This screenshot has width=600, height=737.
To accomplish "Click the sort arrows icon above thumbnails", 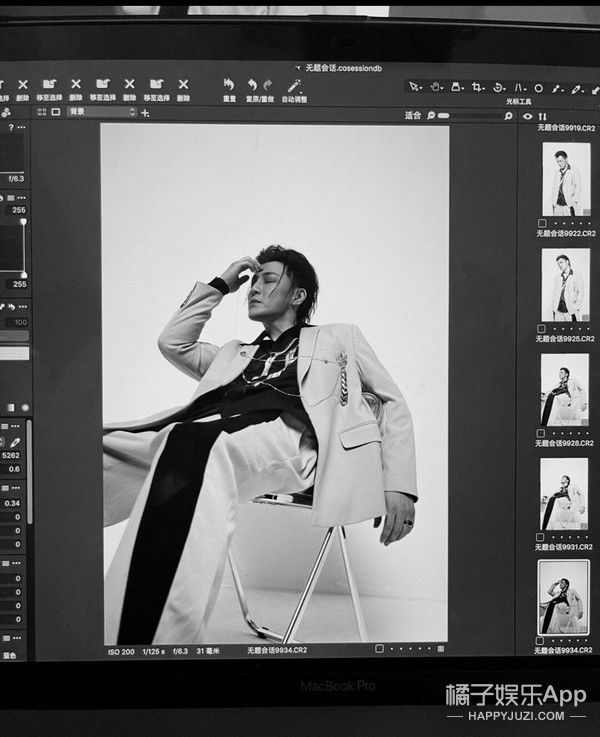I will [x=543, y=116].
